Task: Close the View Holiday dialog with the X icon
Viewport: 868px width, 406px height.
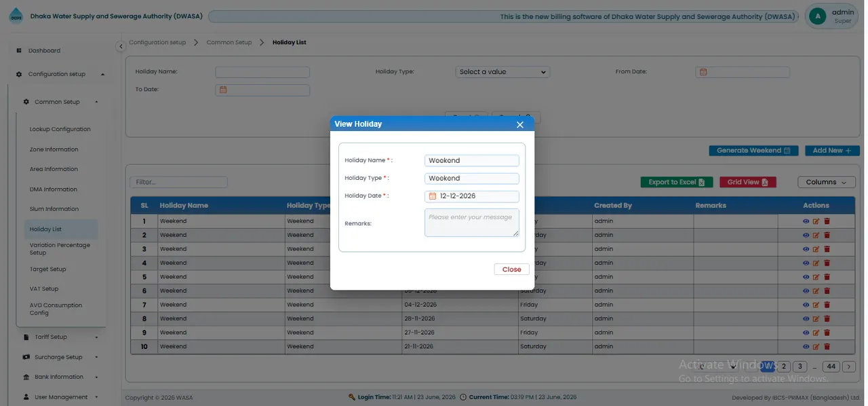Action: click(x=520, y=125)
